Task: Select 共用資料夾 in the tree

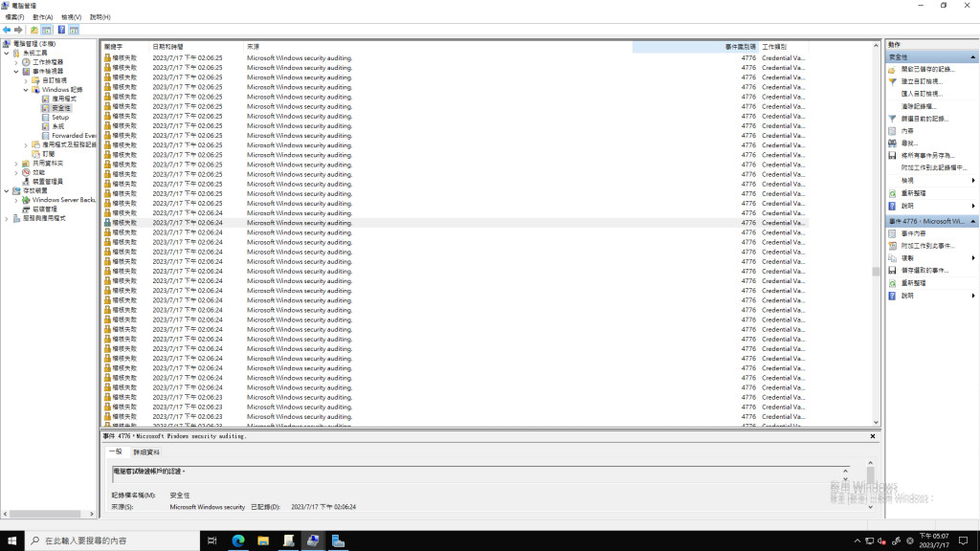Action: [x=48, y=163]
